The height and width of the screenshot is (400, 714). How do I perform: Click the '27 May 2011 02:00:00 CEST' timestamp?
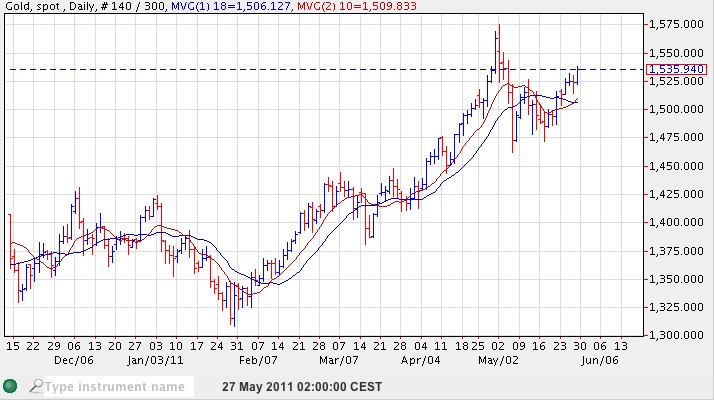tap(302, 387)
